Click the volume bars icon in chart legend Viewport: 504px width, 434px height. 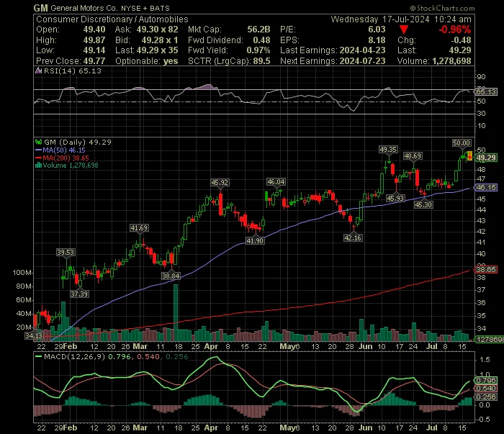[38, 165]
